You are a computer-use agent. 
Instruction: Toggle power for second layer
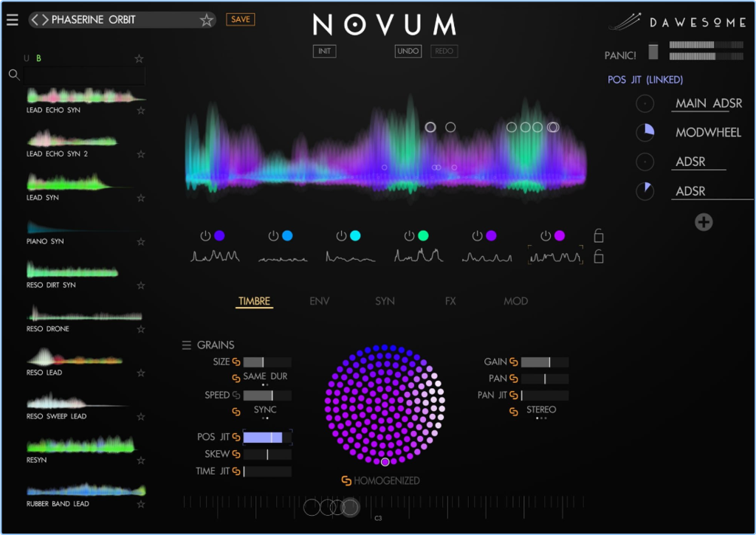click(273, 235)
